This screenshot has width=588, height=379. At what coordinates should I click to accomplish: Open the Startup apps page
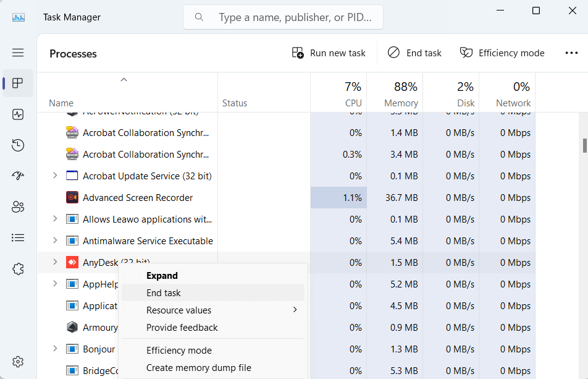[18, 175]
